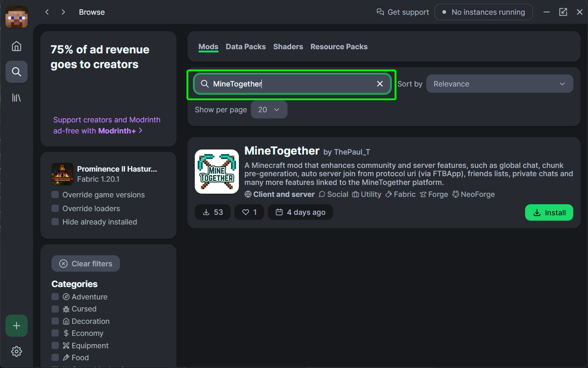This screenshot has width=588, height=368.
Task: Toggle Hide already installed checkbox
Action: coord(55,222)
